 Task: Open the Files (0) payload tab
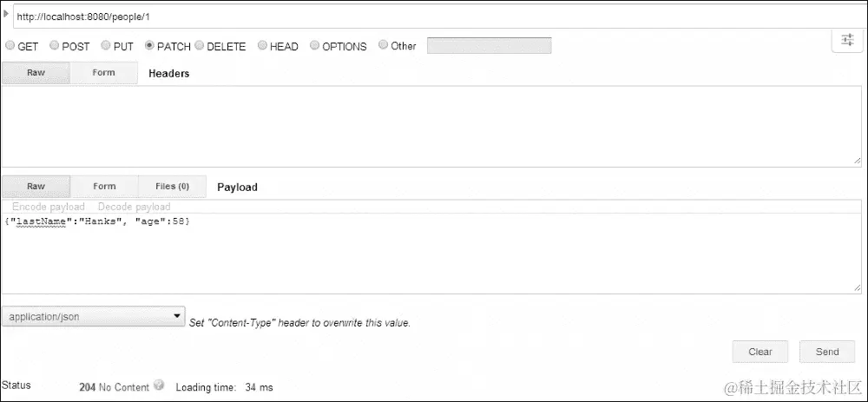172,186
